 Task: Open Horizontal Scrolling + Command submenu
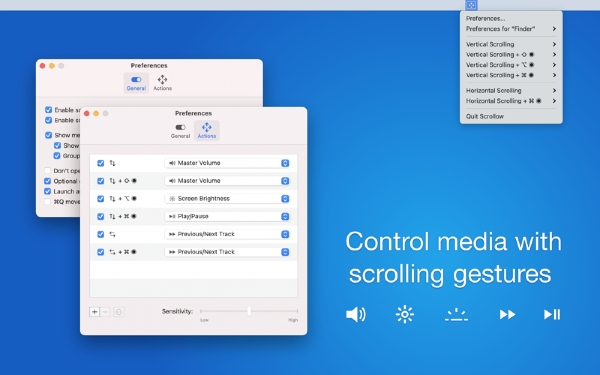(511, 101)
